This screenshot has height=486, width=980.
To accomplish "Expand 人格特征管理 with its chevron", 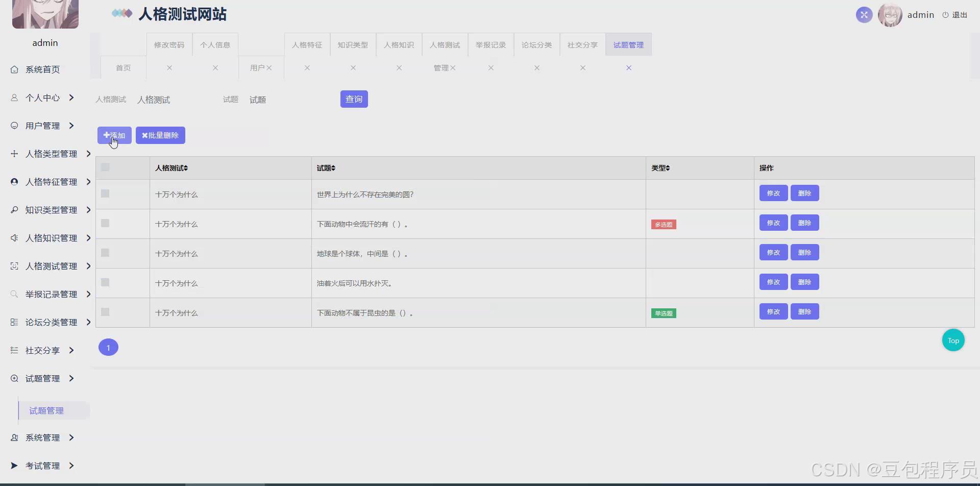I will [x=88, y=182].
